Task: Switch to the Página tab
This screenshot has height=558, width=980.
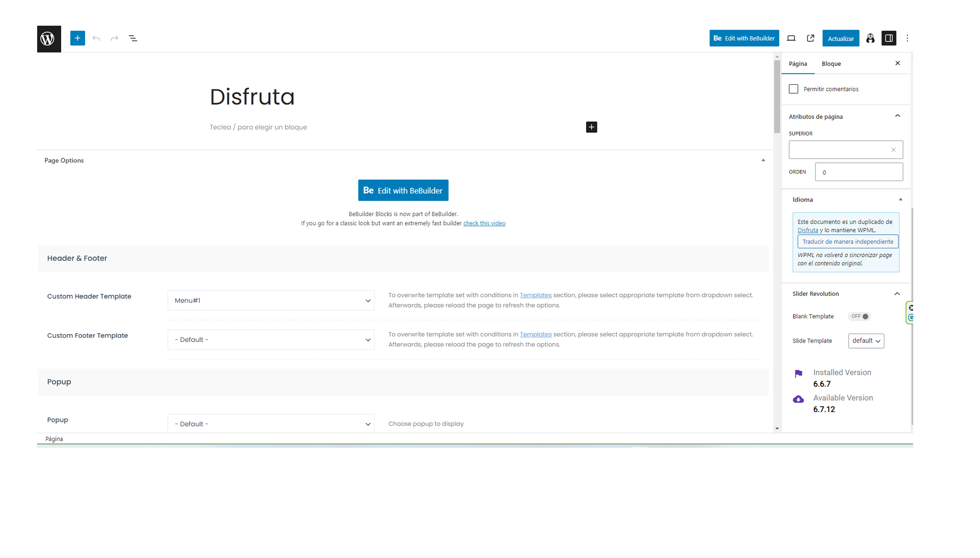Action: tap(798, 64)
